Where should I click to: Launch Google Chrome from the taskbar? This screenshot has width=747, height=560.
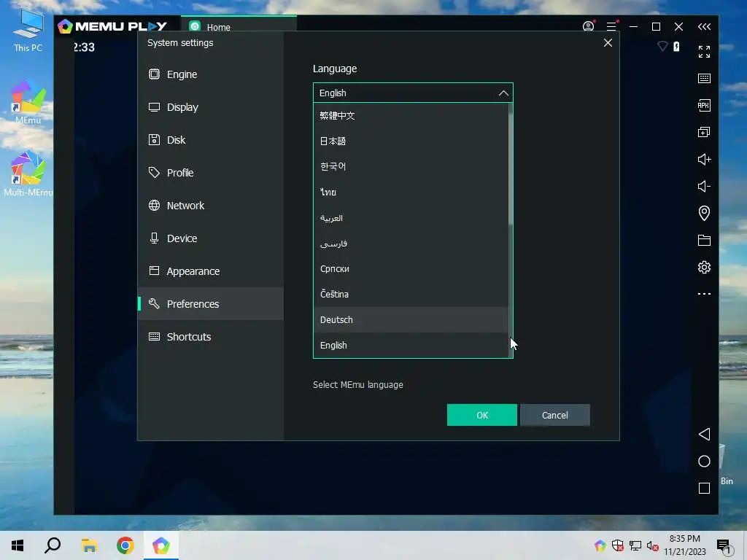point(125,545)
